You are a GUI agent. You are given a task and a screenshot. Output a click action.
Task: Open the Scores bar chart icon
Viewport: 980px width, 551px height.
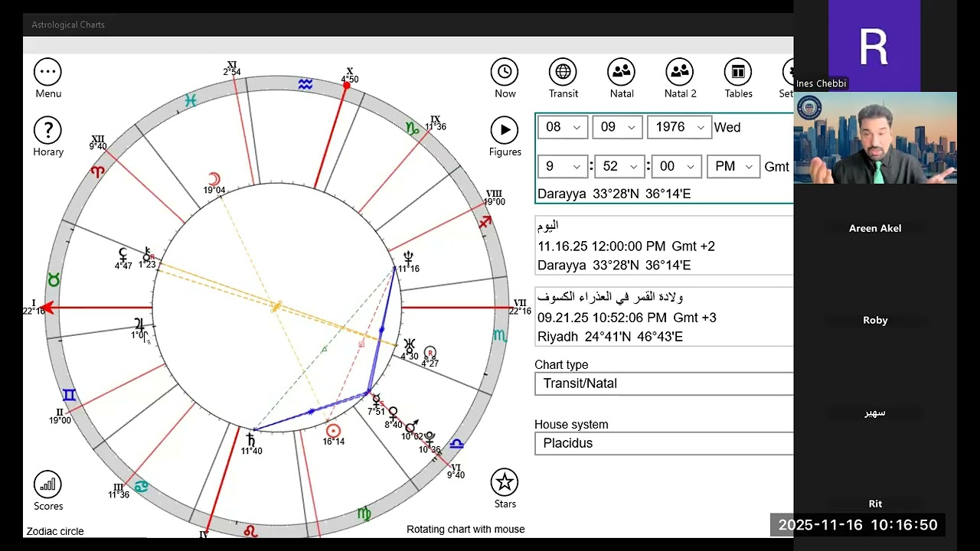[47, 484]
